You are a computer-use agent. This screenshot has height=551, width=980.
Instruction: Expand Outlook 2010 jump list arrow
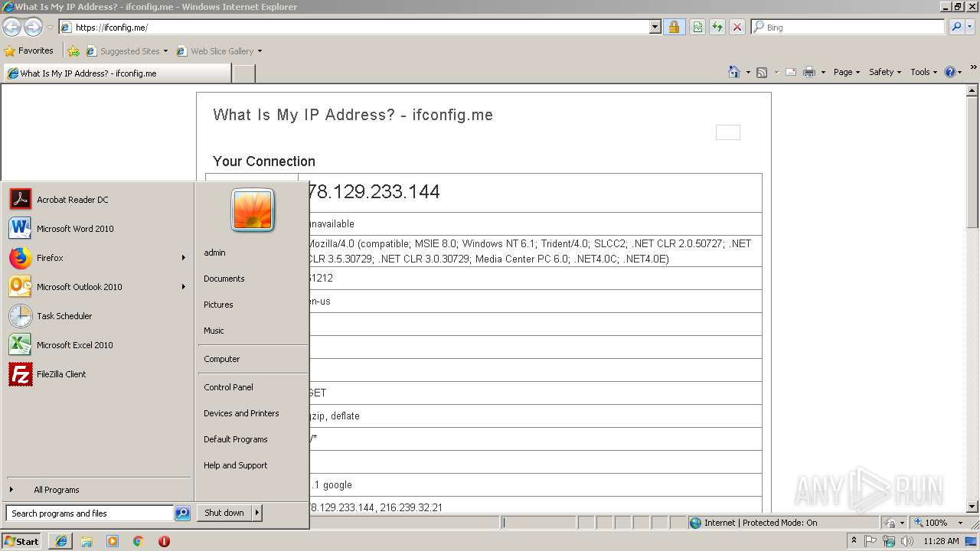tap(184, 287)
